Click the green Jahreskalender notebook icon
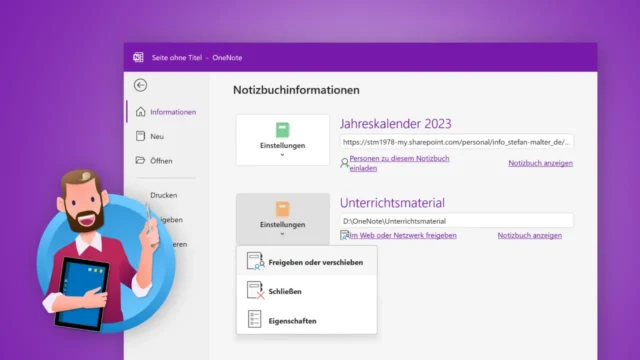The width and height of the screenshot is (640, 360). (x=282, y=130)
